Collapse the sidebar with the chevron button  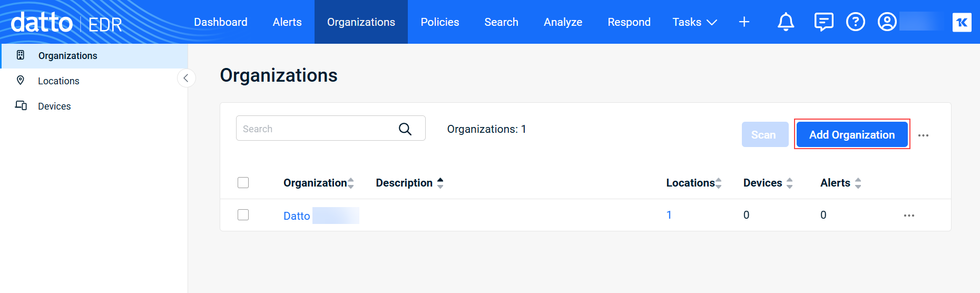[x=186, y=78]
